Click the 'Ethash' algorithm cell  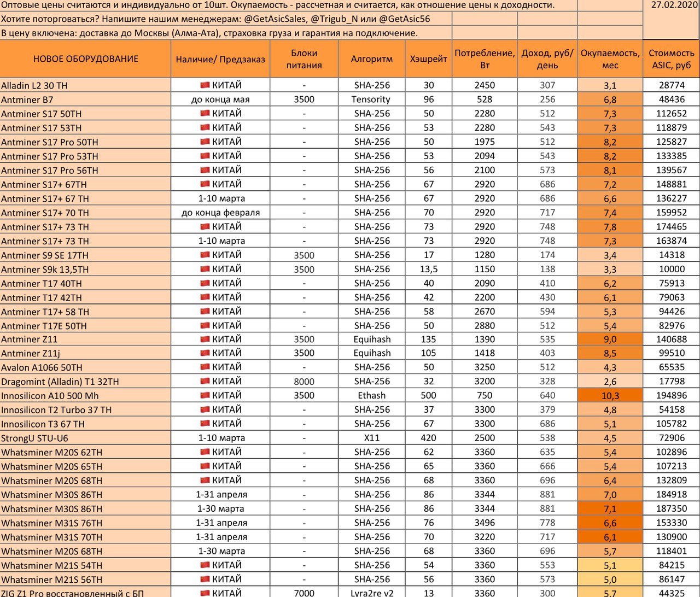[x=372, y=395]
